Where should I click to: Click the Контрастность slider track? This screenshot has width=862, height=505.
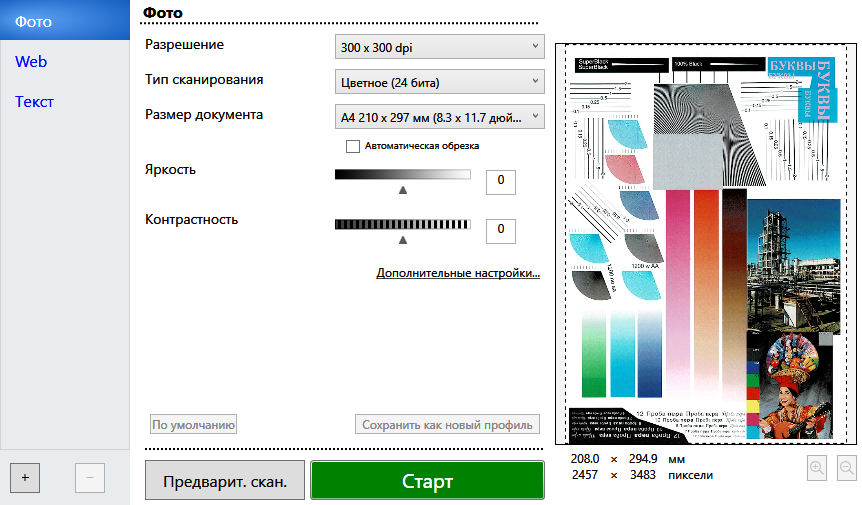pyautogui.click(x=402, y=224)
